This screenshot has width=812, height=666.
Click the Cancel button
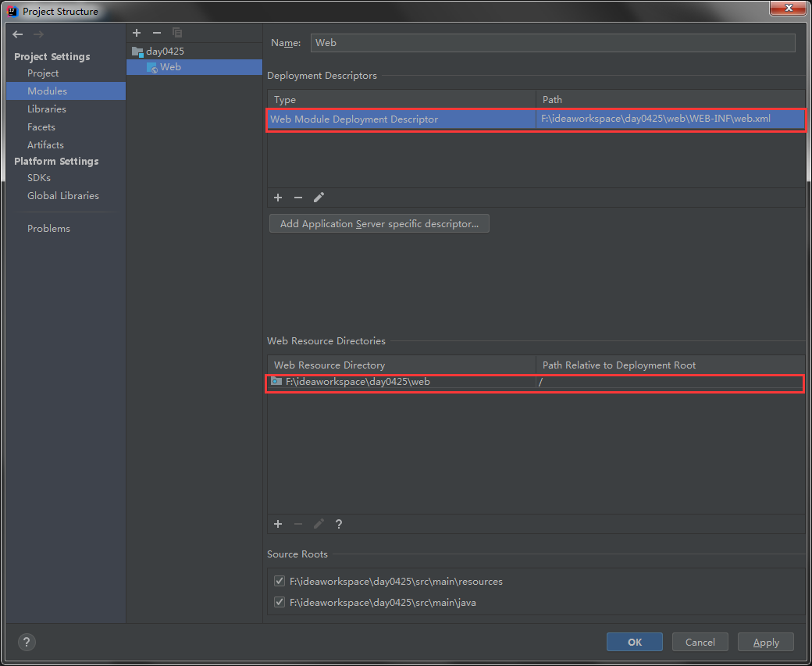click(x=700, y=642)
